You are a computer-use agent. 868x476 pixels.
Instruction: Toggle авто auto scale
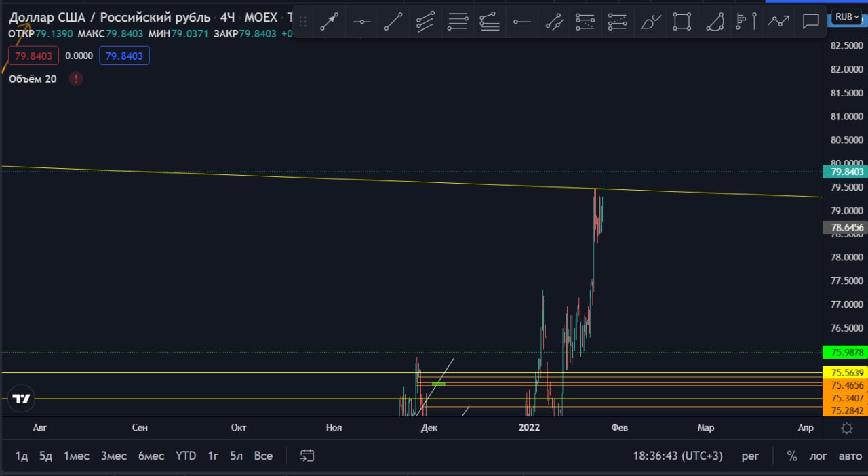click(850, 456)
